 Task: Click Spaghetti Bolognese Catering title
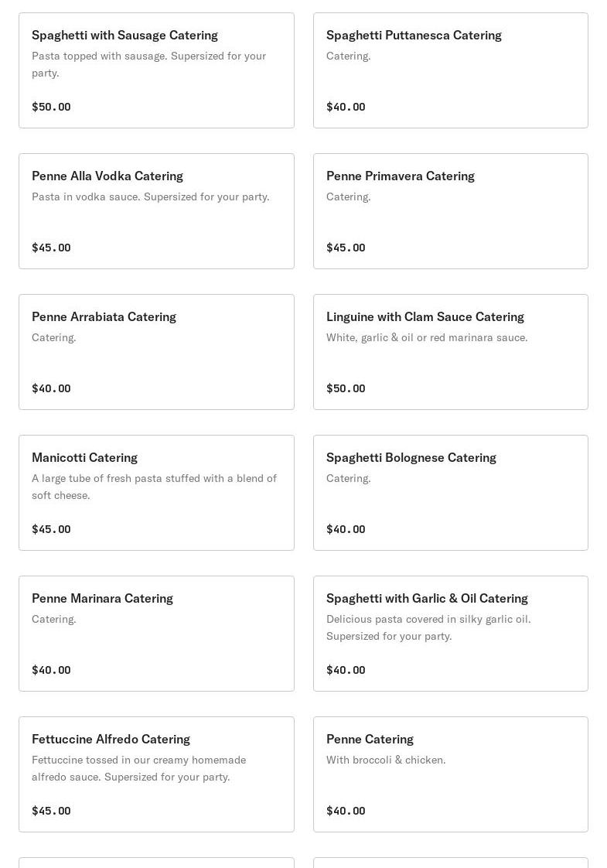click(x=411, y=458)
